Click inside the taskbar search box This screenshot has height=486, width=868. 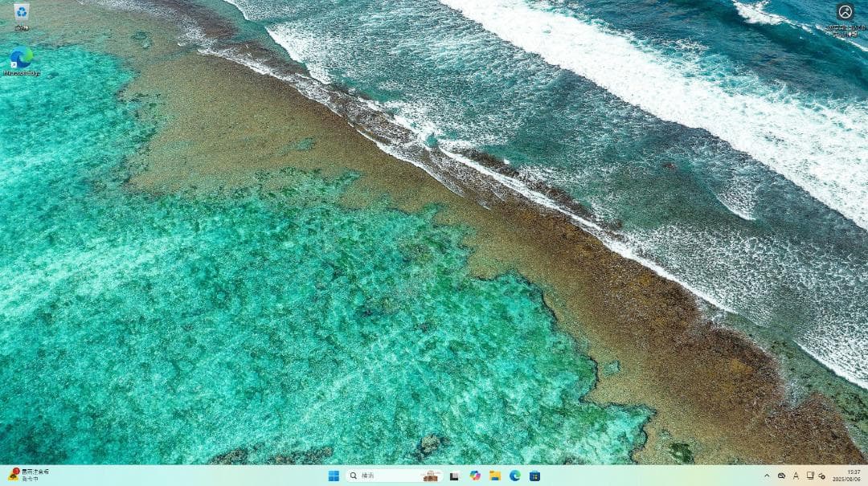point(386,475)
